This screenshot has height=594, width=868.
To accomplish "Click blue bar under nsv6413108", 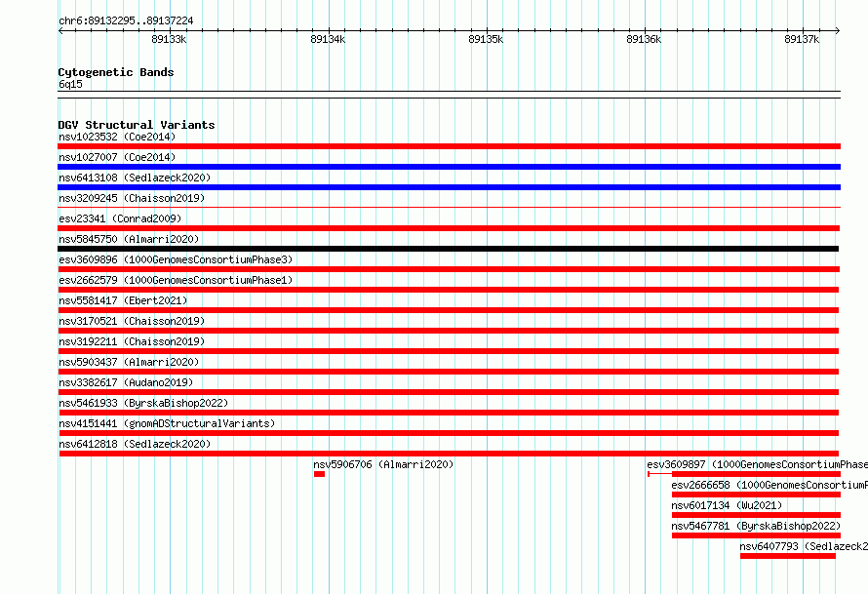I will coord(449,187).
